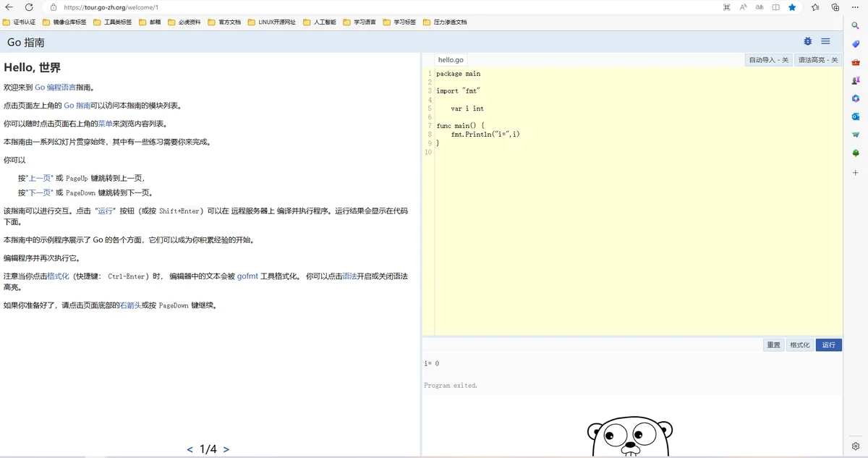The image size is (868, 458).
Task: Click the 语法 link in paragraph
Action: (x=349, y=276)
